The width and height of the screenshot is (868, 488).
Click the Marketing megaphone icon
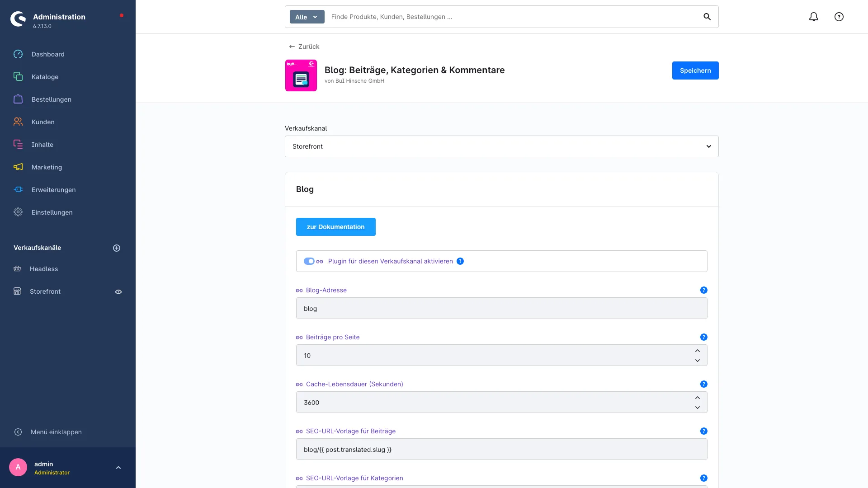pyautogui.click(x=18, y=167)
